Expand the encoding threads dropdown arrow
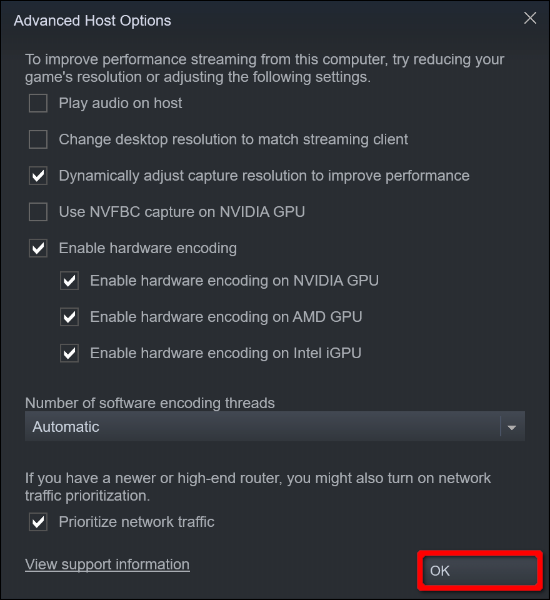 click(x=512, y=427)
